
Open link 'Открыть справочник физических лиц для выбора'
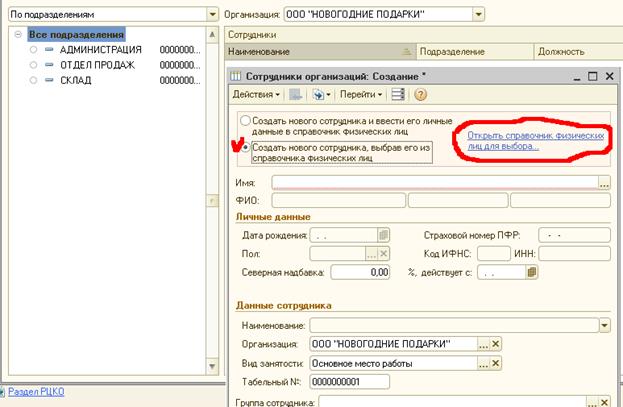pyautogui.click(x=535, y=141)
